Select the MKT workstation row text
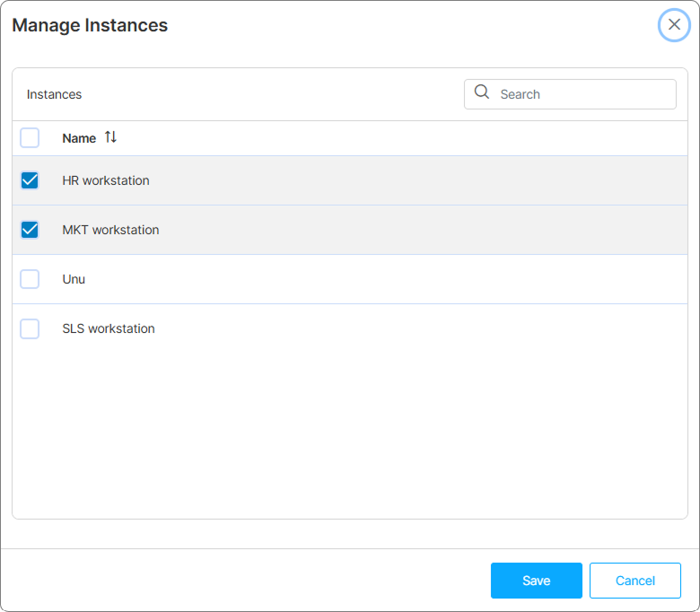This screenshot has width=700, height=612. (110, 230)
